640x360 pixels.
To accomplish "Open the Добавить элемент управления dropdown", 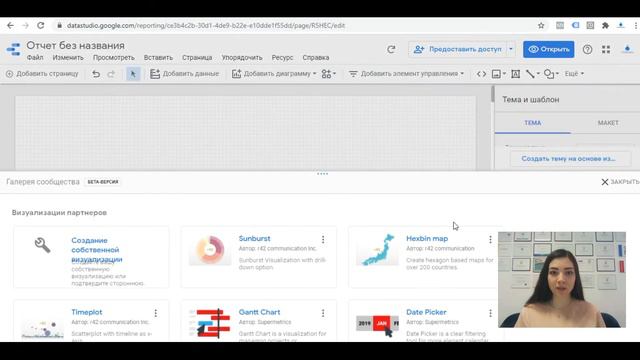I will (407, 74).
